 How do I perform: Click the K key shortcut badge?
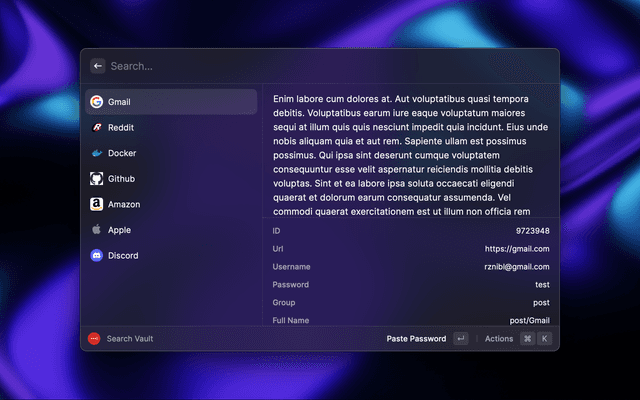pos(544,339)
